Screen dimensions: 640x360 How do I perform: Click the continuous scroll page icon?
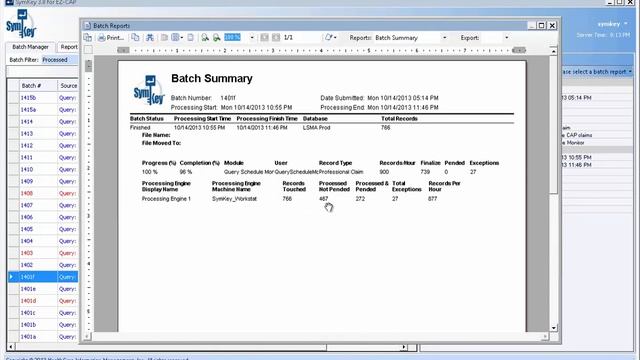tap(191, 38)
